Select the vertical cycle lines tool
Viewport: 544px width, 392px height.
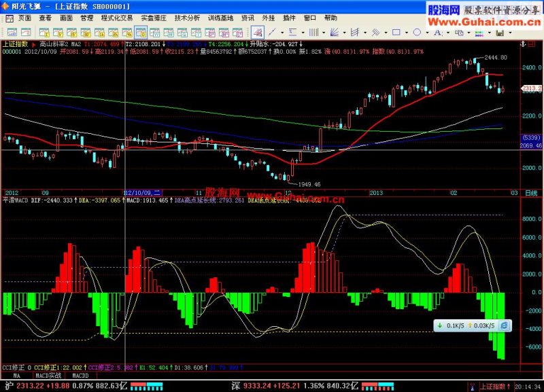click(313, 32)
